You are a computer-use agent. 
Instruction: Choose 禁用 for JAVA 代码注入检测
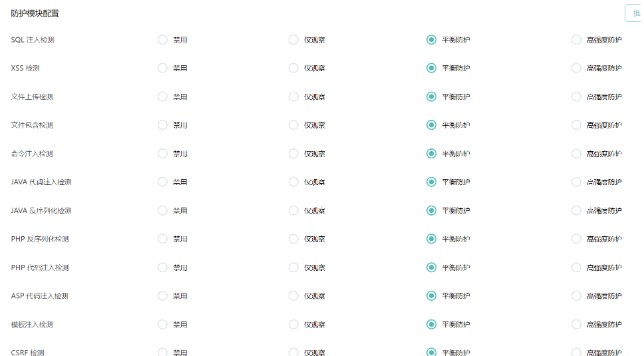pyautogui.click(x=162, y=182)
